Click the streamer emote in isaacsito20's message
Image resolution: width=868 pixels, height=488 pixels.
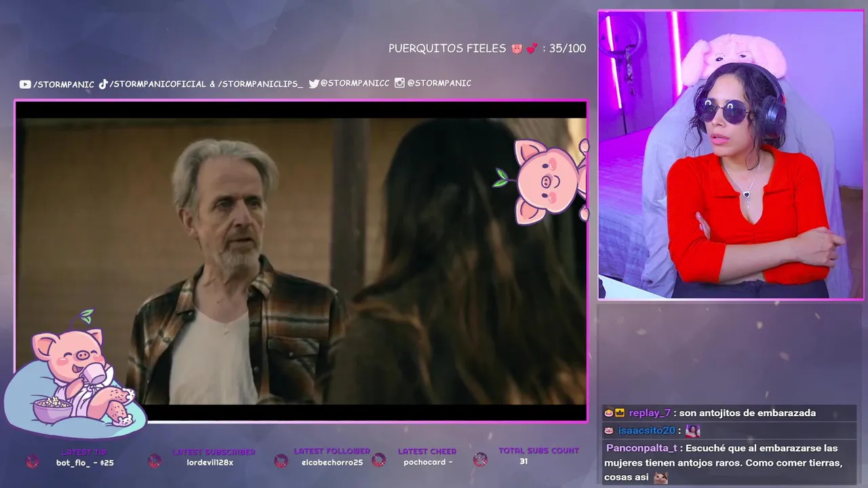pyautogui.click(x=692, y=430)
